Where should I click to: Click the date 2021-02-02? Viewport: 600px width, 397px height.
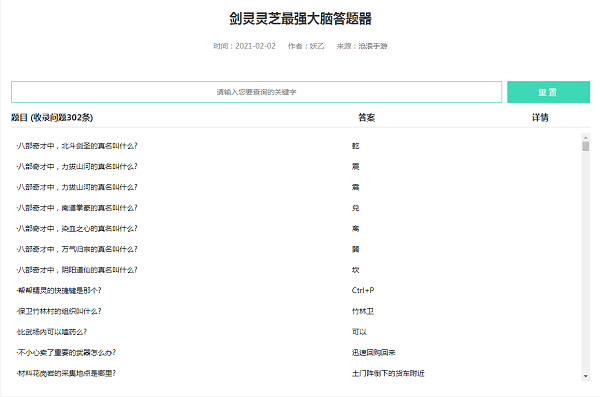[x=255, y=46]
